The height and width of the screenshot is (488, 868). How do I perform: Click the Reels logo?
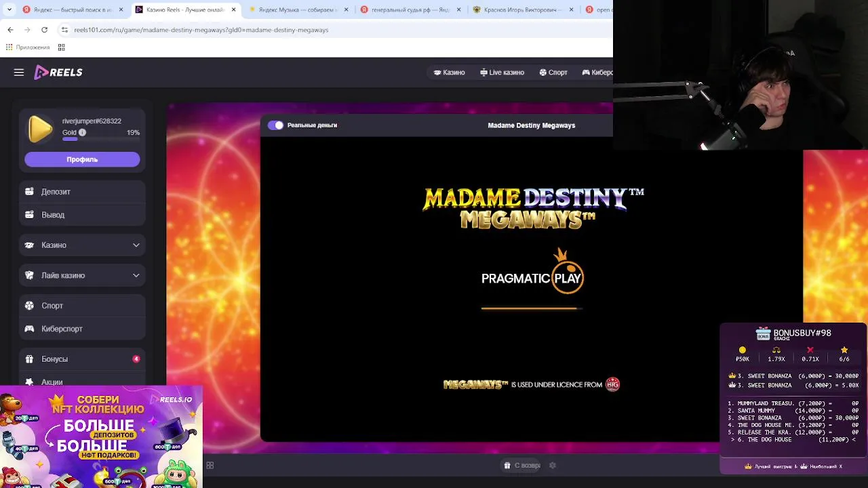pos(58,73)
